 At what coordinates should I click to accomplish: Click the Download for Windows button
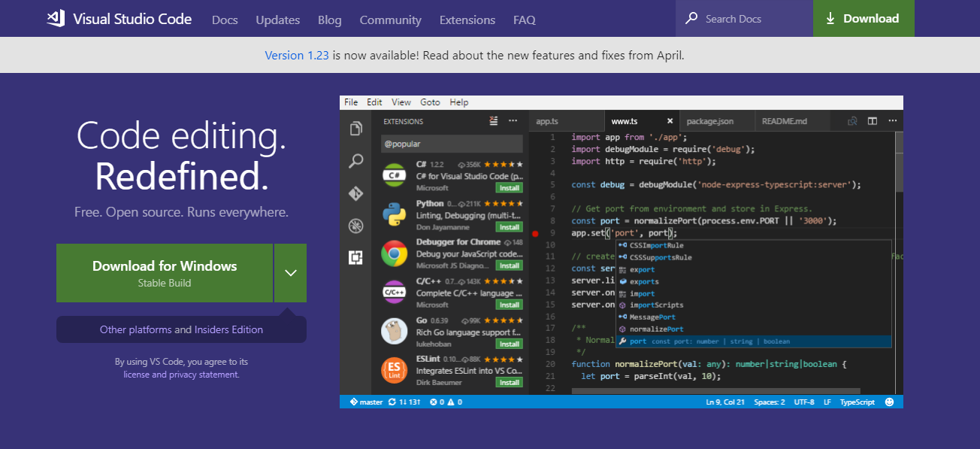pyautogui.click(x=165, y=273)
